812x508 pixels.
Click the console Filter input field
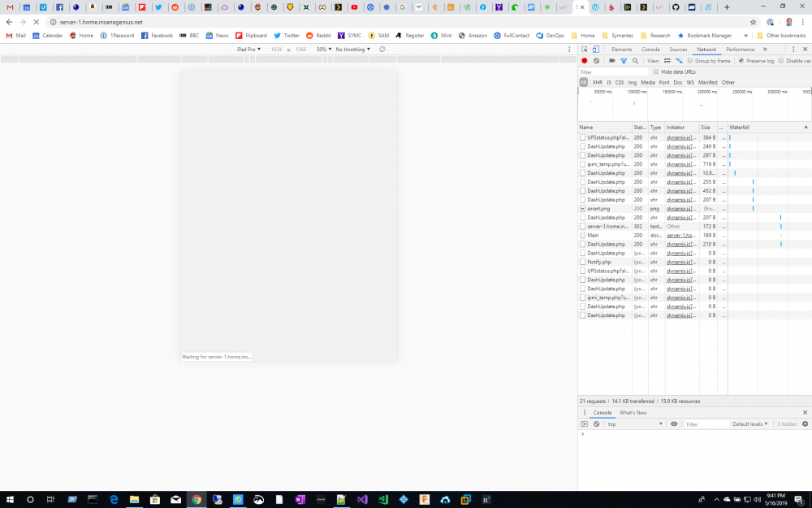(706, 424)
